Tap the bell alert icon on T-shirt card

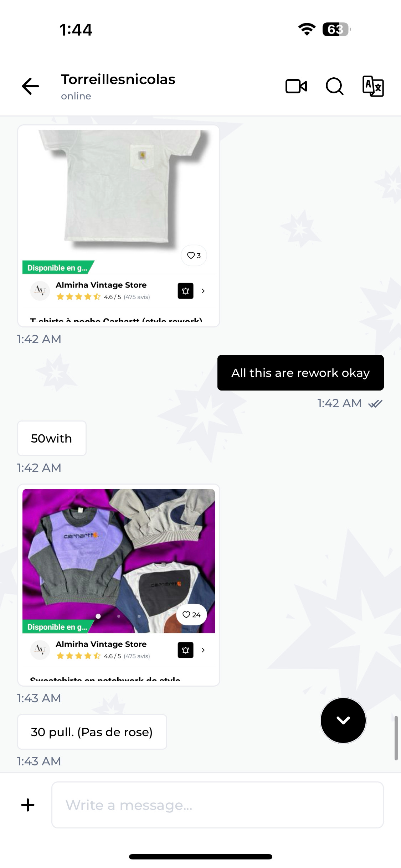(x=185, y=291)
